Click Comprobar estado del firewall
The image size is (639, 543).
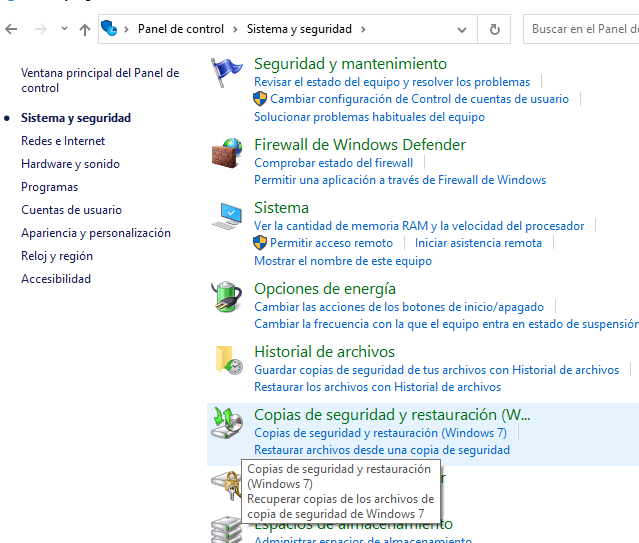(x=333, y=163)
